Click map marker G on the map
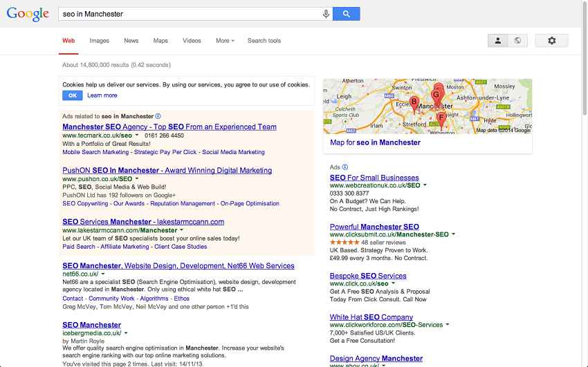This screenshot has width=588, height=367. tap(436, 97)
